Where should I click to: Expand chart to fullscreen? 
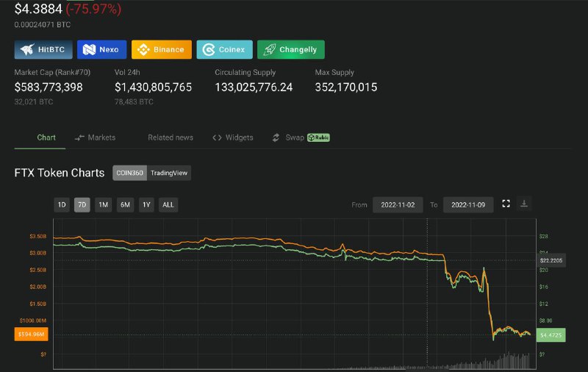[x=506, y=204]
